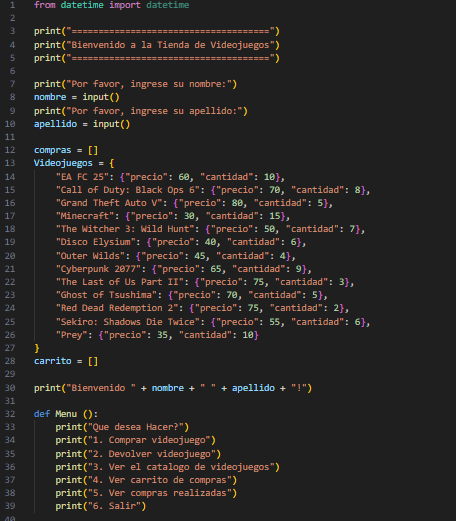Click the 'def' keyword on line 32
Image resolution: width=456 pixels, height=521 pixels.
tap(42, 414)
